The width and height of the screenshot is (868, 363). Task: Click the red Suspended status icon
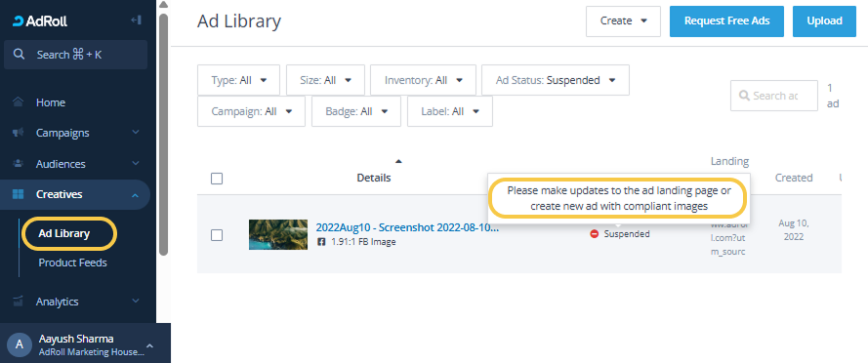pos(595,234)
